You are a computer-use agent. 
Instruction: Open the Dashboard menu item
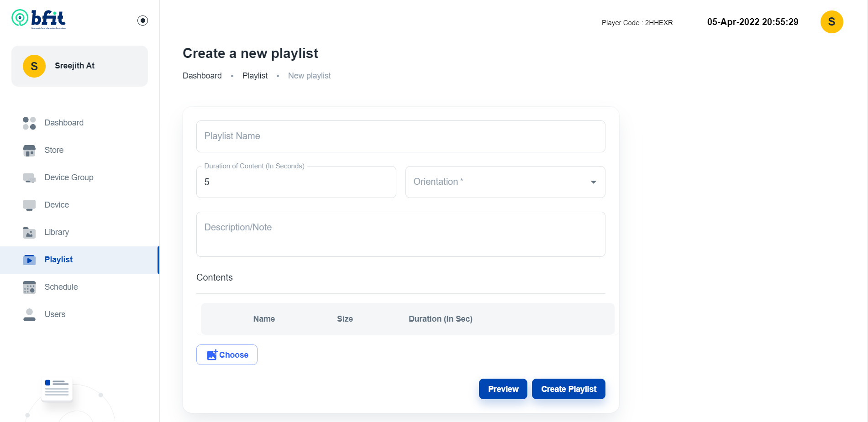tap(79, 123)
